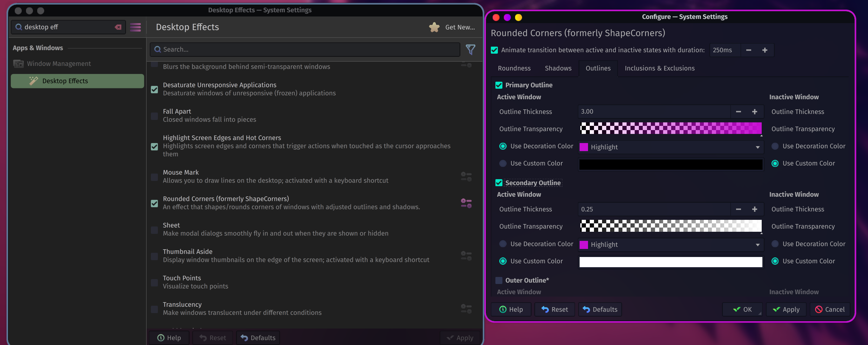
Task: Switch to the Shadows tab
Action: pyautogui.click(x=558, y=68)
